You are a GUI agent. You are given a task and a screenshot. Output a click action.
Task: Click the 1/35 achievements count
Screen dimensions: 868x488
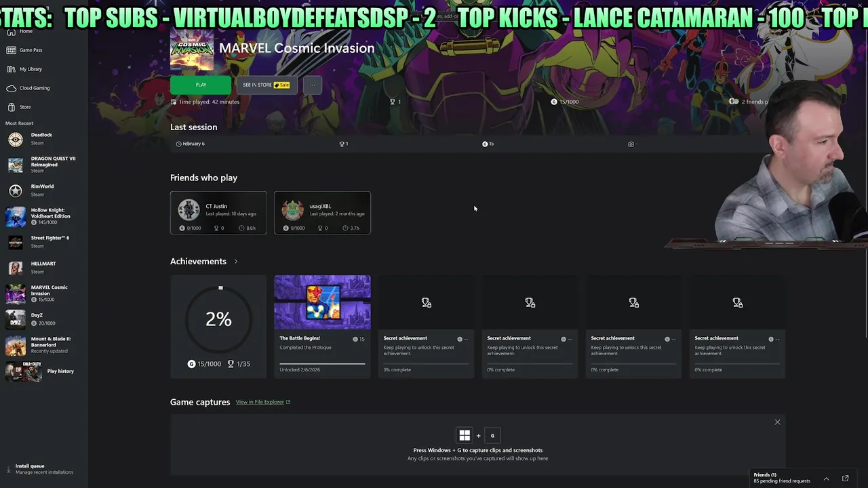[239, 364]
